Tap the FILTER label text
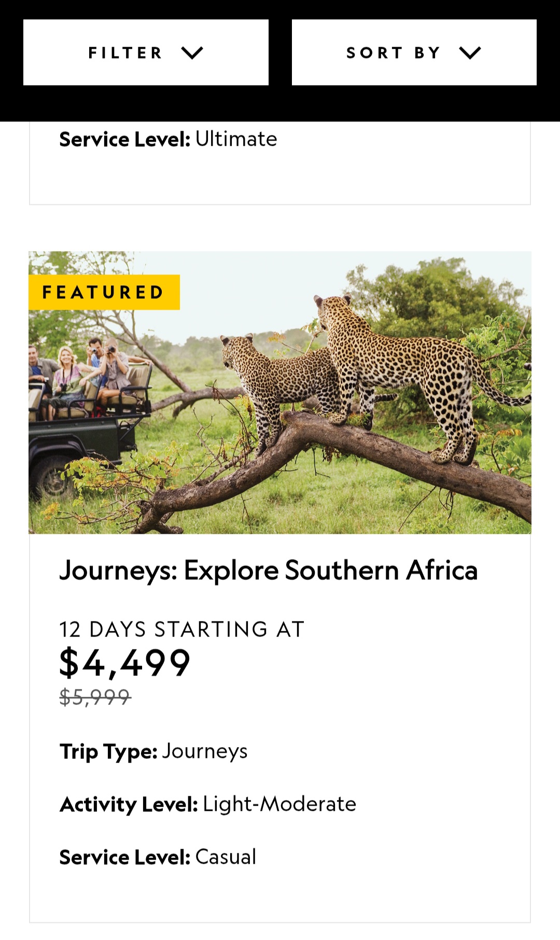The image size is (560, 940). (125, 53)
